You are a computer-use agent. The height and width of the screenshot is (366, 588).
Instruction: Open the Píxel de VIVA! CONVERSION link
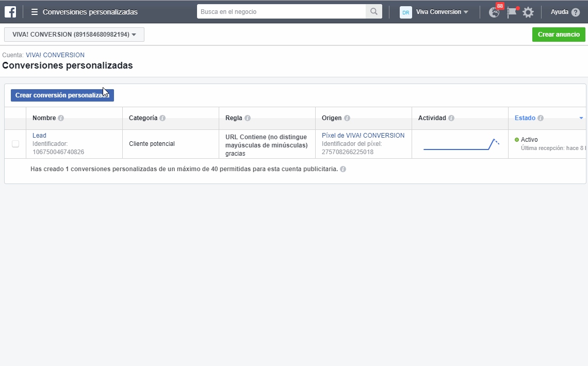click(x=363, y=136)
